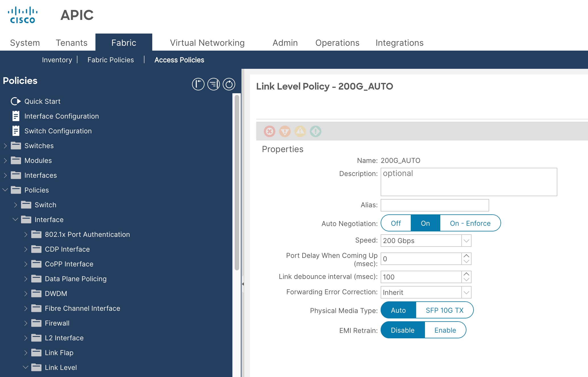Click the warning fault green icon

[315, 131]
